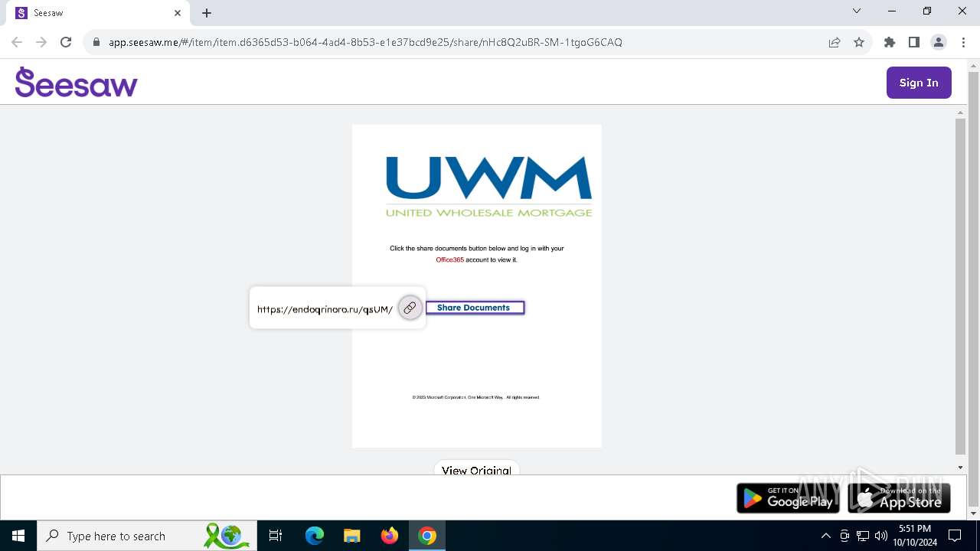Open Chrome three-dot menu
The image size is (980, 551).
tap(963, 42)
